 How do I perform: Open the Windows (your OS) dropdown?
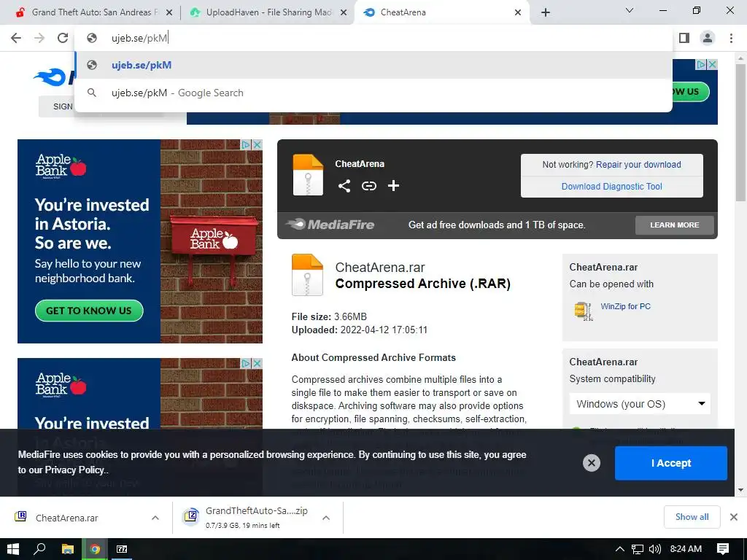(640, 404)
